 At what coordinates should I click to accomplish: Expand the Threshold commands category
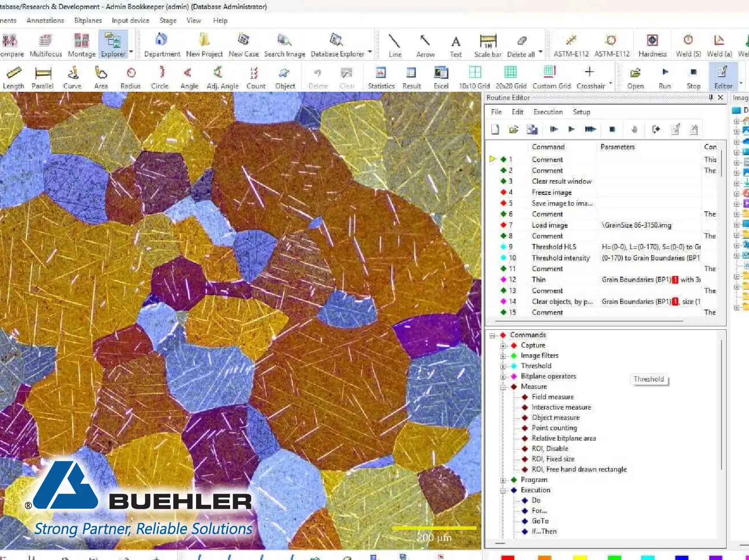pyautogui.click(x=502, y=366)
